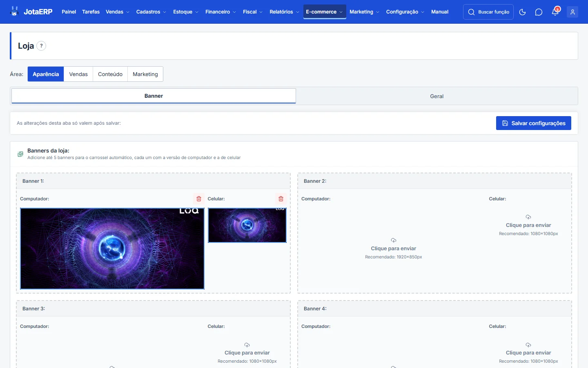588x368 pixels.
Task: Go to Painel in the navbar
Action: pos(69,12)
